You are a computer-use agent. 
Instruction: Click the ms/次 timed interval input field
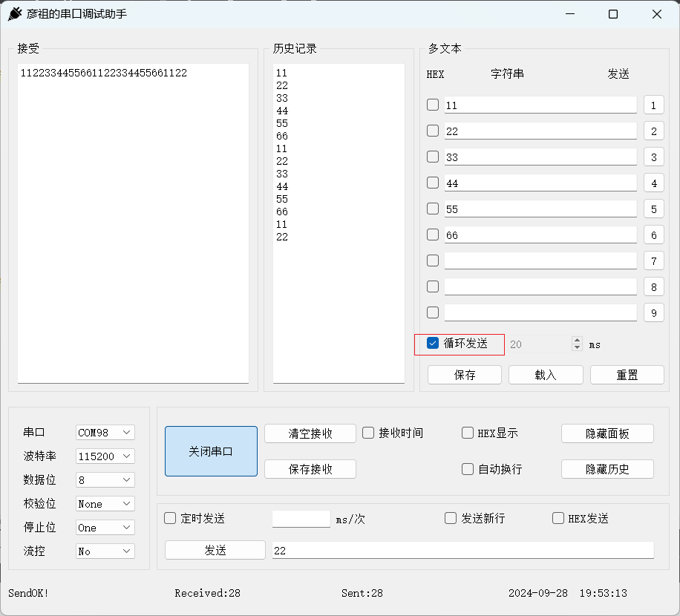point(301,519)
